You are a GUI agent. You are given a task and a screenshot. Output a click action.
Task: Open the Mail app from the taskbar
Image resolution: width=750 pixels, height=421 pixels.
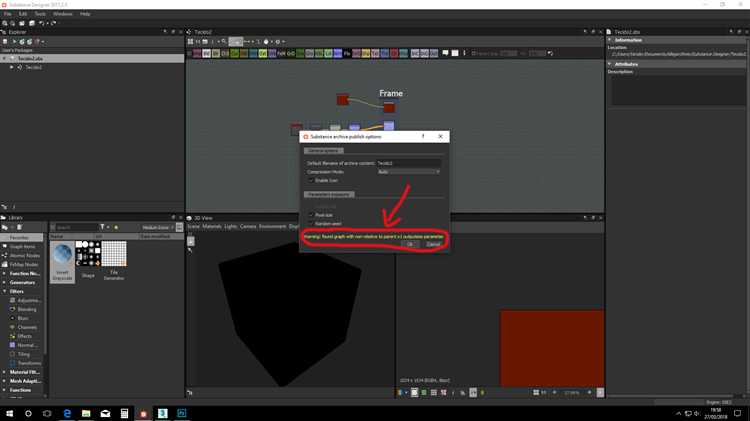[x=105, y=413]
